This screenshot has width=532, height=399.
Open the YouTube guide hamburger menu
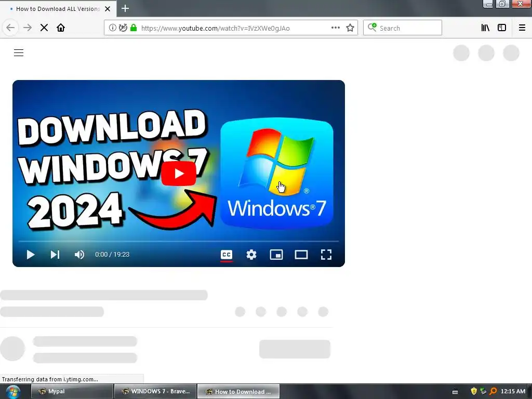point(19,52)
